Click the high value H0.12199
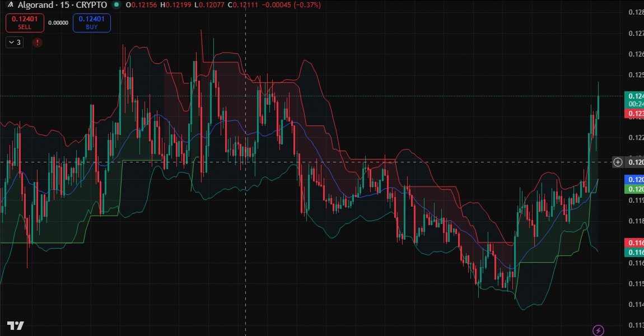644x336 pixels. (175, 5)
